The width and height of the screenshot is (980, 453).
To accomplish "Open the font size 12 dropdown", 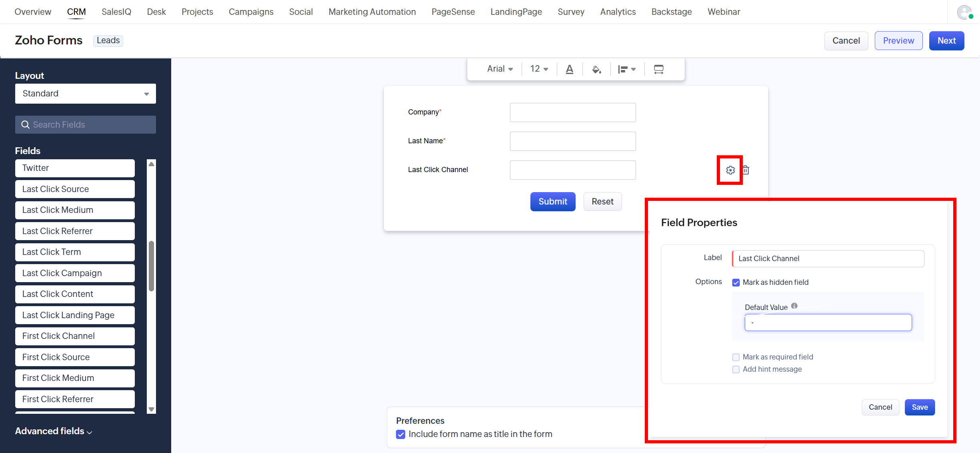I will click(539, 69).
